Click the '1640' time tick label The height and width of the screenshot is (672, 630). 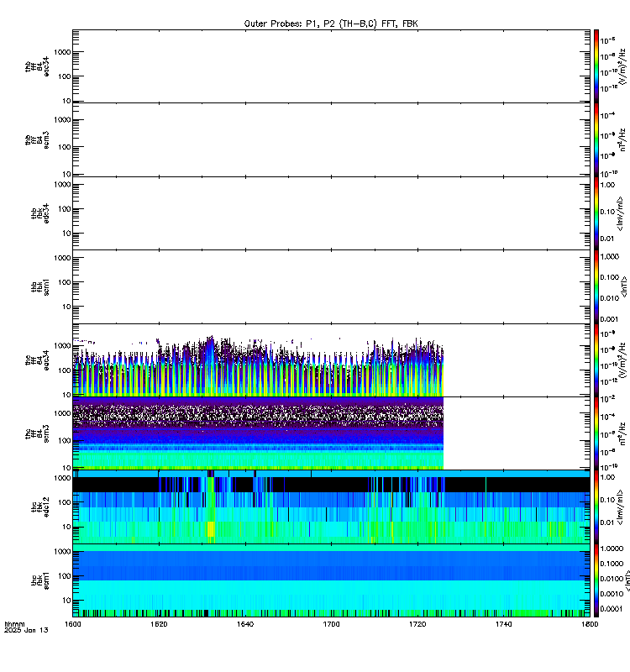point(245,624)
